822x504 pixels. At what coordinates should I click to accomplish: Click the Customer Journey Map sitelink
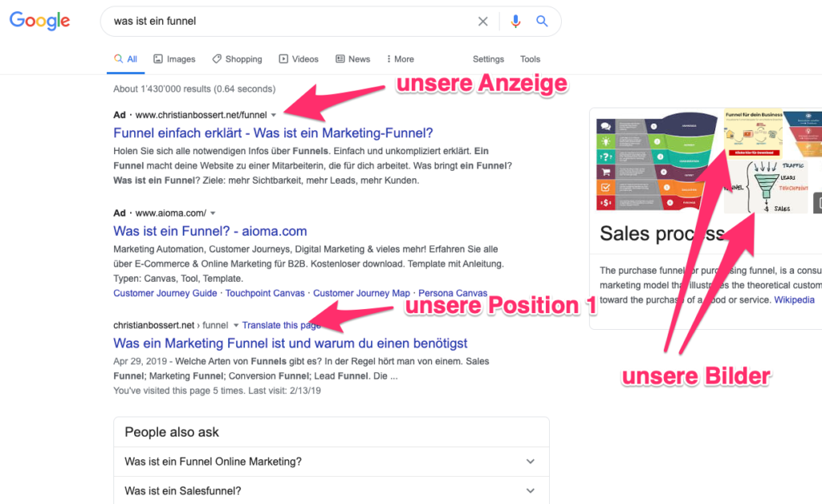361,294
